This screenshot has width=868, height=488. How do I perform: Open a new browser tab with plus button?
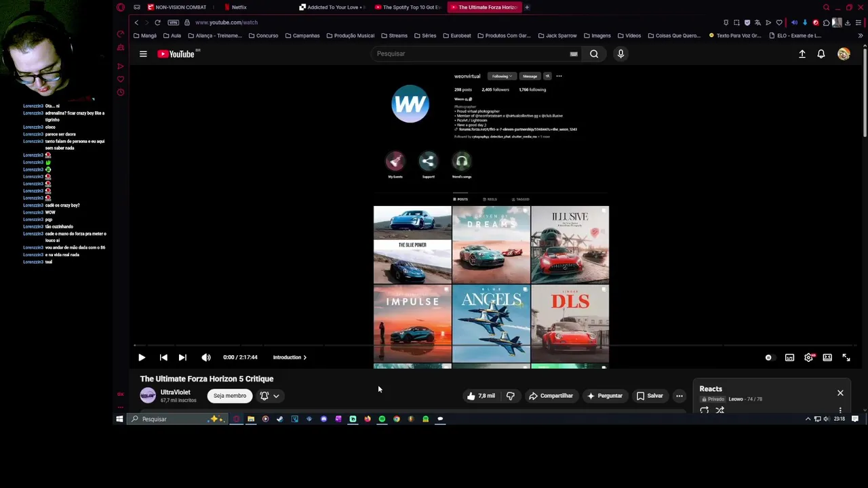coord(527,7)
